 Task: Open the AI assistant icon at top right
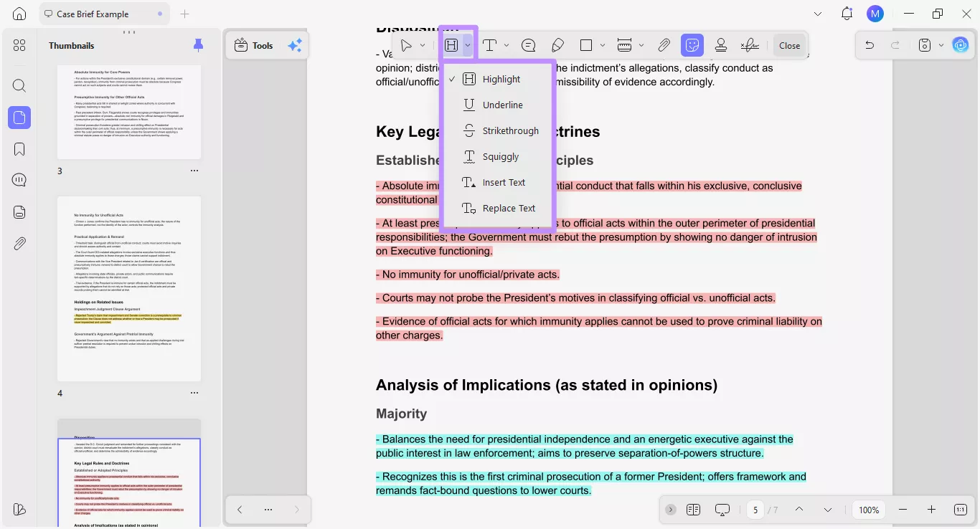[961, 44]
